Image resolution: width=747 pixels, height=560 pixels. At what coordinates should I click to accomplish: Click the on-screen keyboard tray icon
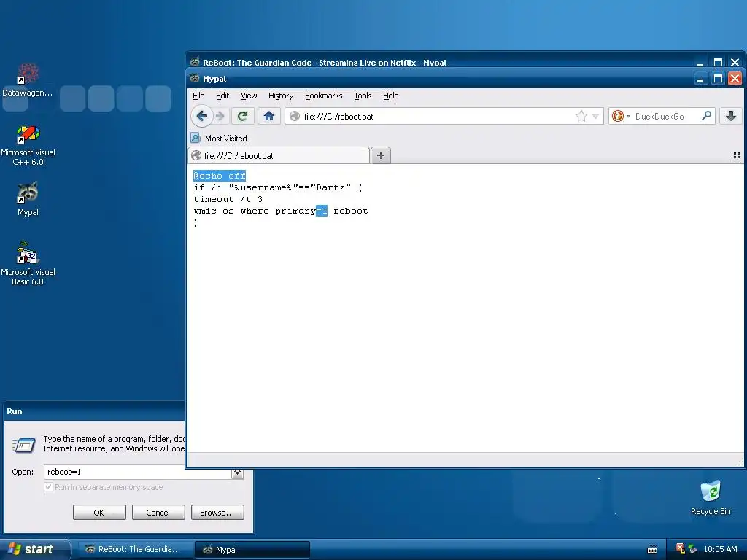tap(652, 550)
